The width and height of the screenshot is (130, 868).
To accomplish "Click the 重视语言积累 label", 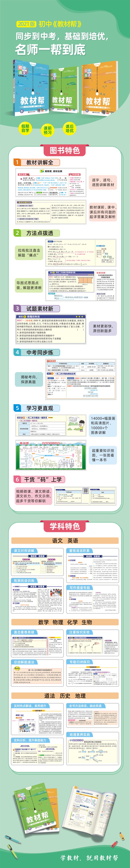I will (x=80, y=551).
